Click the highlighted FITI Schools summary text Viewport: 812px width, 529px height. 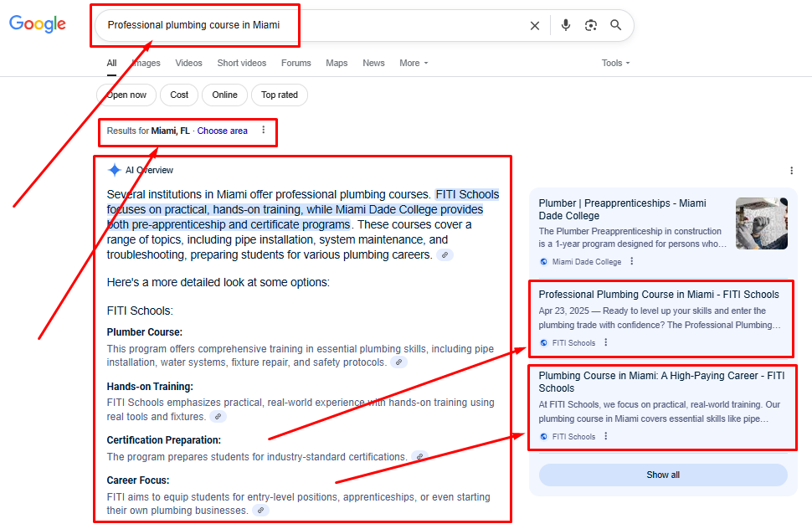point(303,209)
